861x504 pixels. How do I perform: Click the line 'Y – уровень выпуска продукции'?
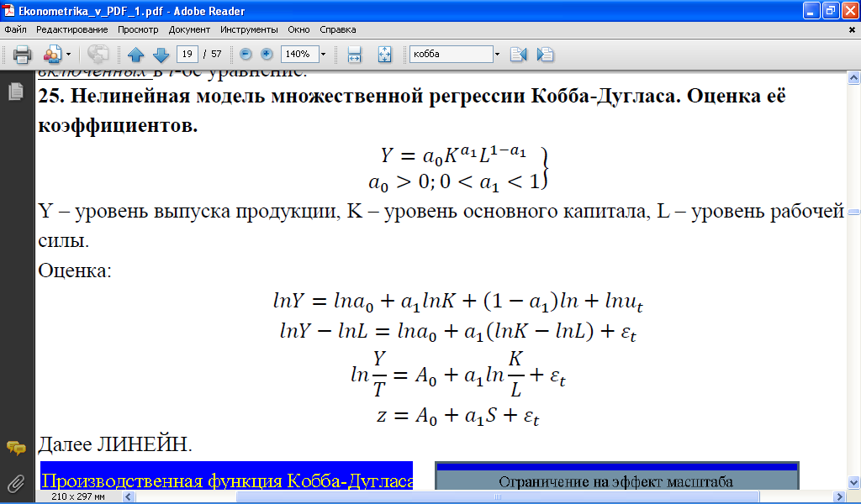(x=189, y=211)
